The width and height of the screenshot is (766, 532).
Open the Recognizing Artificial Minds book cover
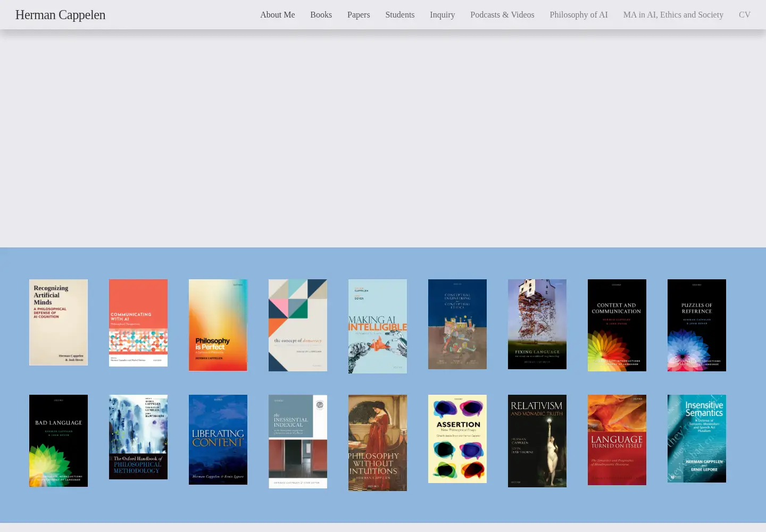click(59, 322)
